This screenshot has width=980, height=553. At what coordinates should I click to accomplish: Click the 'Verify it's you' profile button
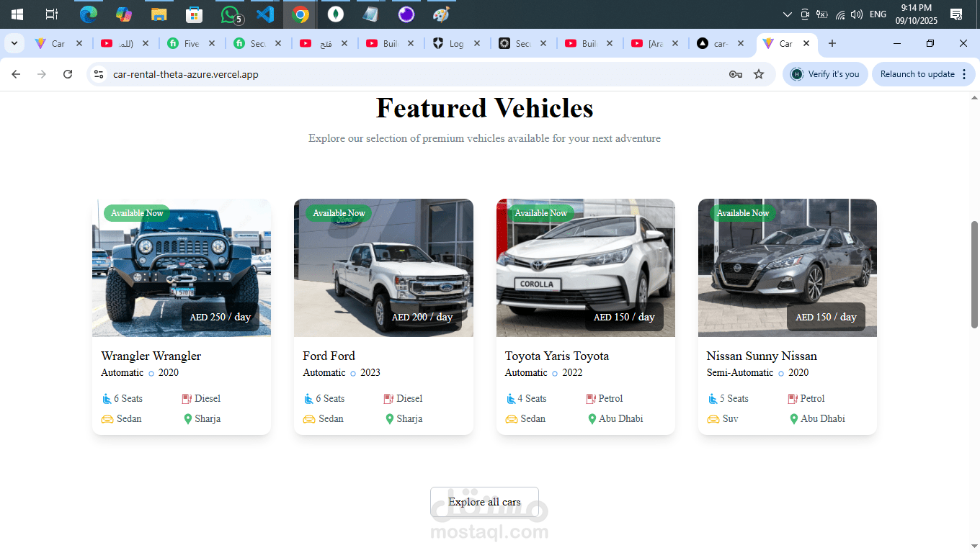[x=825, y=74]
